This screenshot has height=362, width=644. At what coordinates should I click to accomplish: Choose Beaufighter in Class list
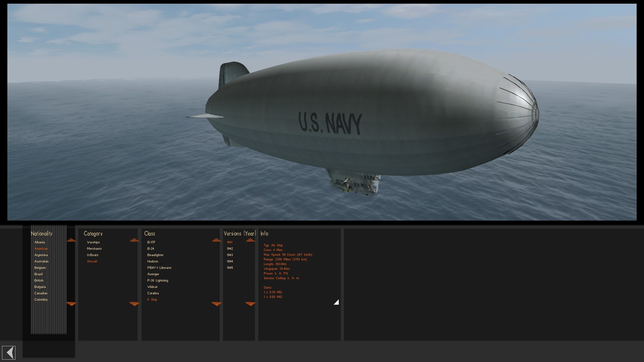(x=155, y=255)
